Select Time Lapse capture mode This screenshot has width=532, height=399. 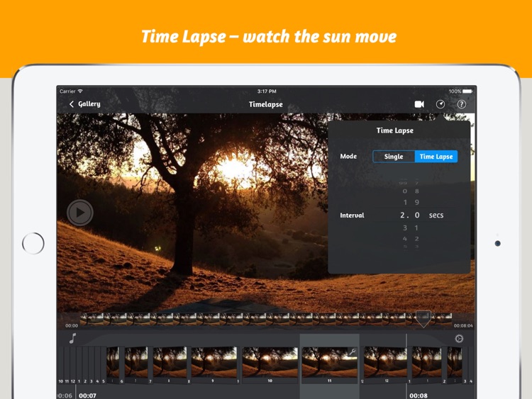point(436,157)
